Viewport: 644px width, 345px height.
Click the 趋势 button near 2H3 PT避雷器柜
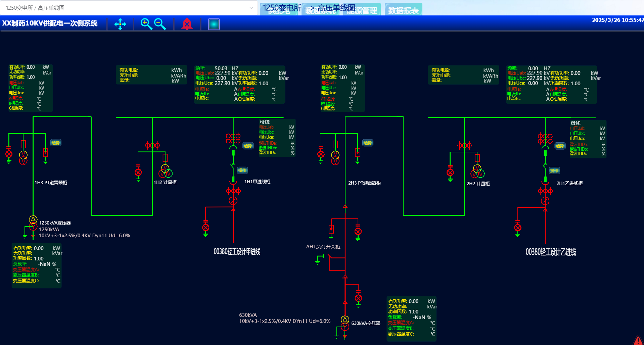click(x=368, y=143)
